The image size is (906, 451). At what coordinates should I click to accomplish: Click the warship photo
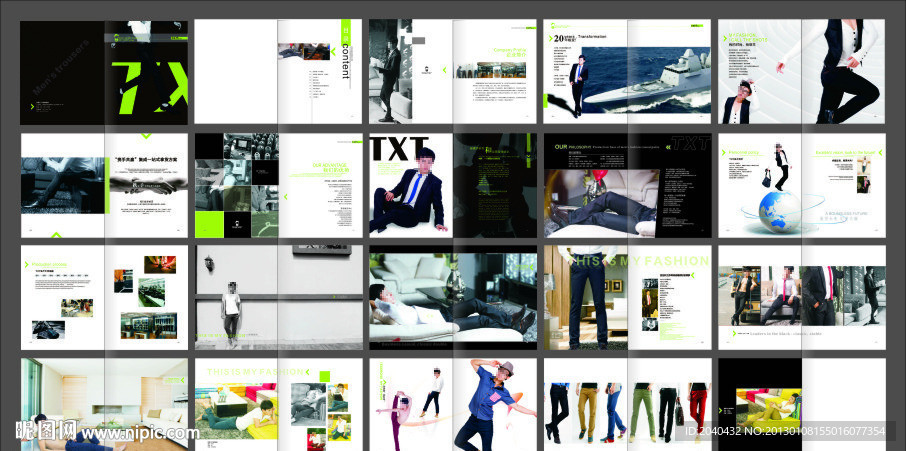click(646, 80)
